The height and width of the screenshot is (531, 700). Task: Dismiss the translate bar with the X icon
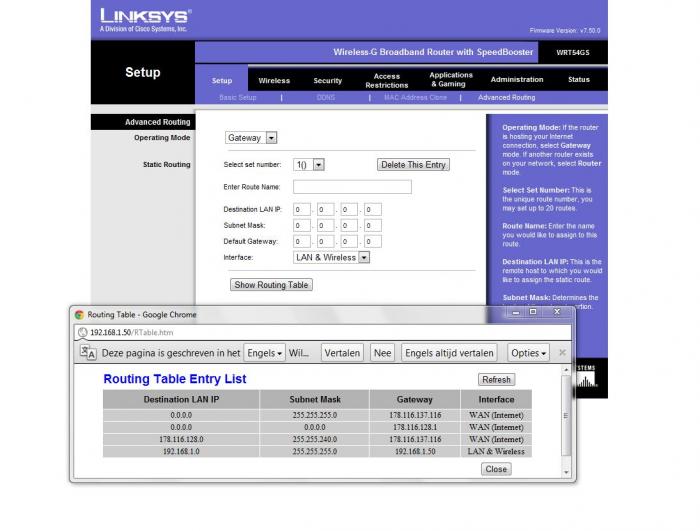pos(562,353)
